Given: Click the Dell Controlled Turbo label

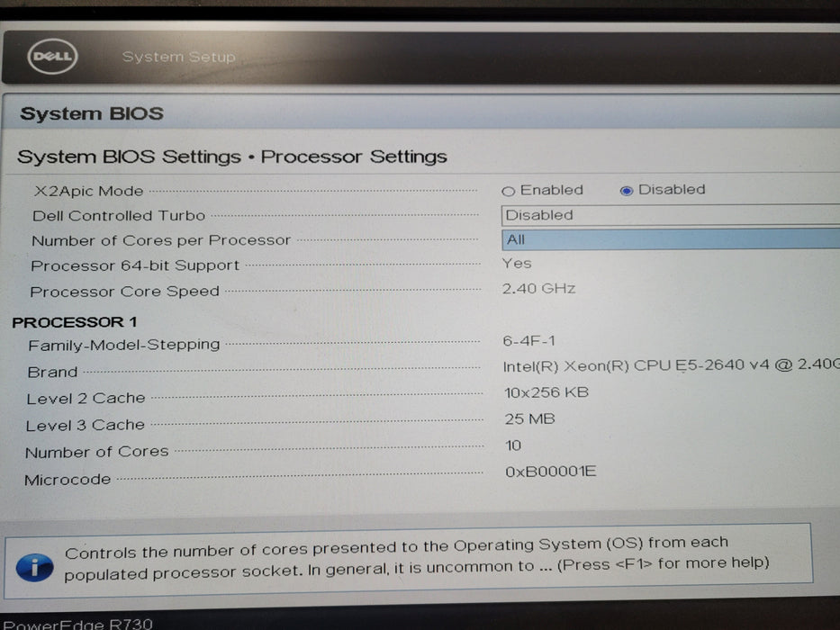Looking at the screenshot, I should point(119,216).
